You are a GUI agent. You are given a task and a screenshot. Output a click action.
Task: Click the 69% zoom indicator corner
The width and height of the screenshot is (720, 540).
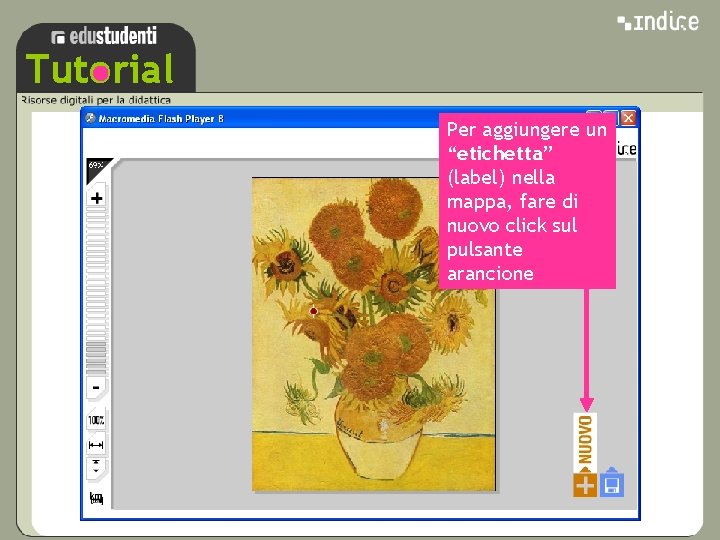[x=97, y=167]
